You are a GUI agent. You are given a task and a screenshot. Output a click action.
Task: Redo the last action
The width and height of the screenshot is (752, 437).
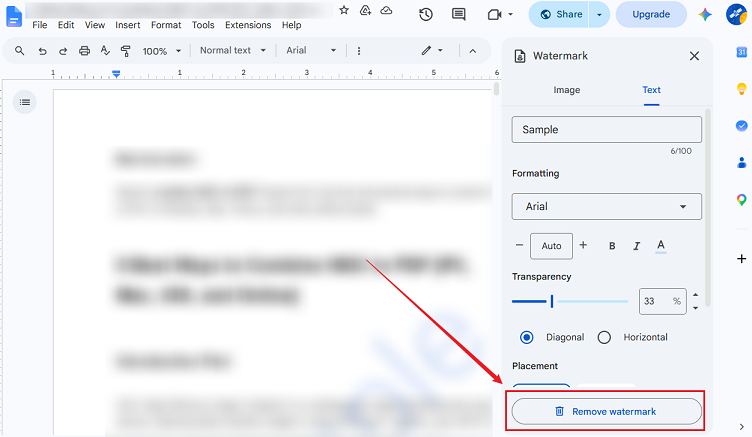pyautogui.click(x=63, y=51)
